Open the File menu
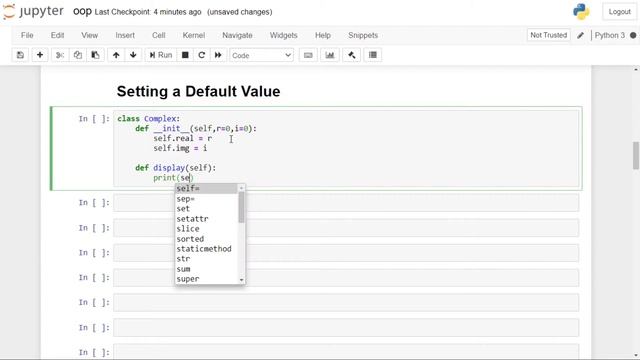 [x=27, y=36]
